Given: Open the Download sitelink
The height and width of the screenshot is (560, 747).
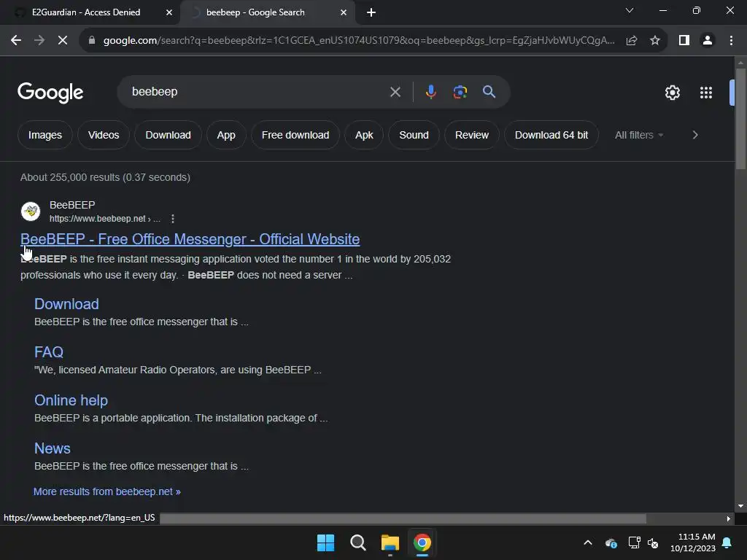Looking at the screenshot, I should pyautogui.click(x=66, y=304).
